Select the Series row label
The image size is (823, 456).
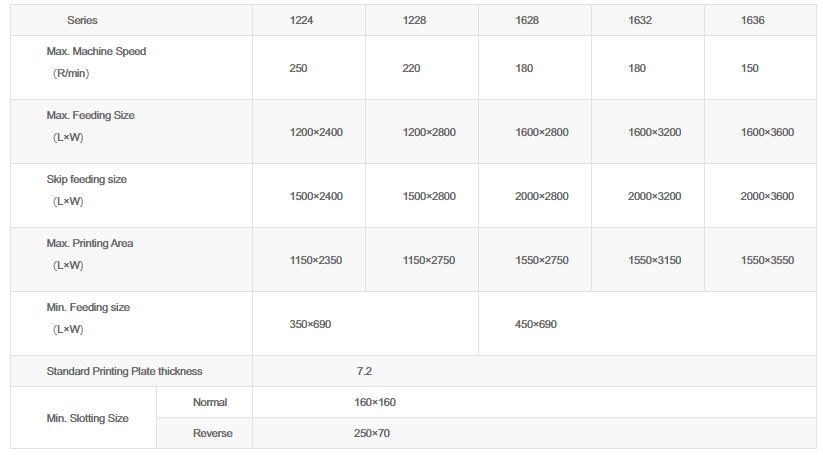pyautogui.click(x=83, y=20)
